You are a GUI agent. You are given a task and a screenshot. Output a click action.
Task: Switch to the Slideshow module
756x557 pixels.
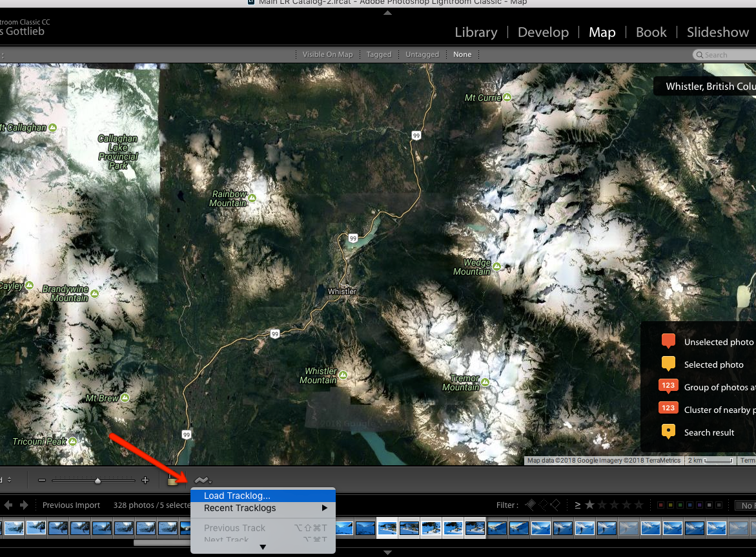coord(717,32)
